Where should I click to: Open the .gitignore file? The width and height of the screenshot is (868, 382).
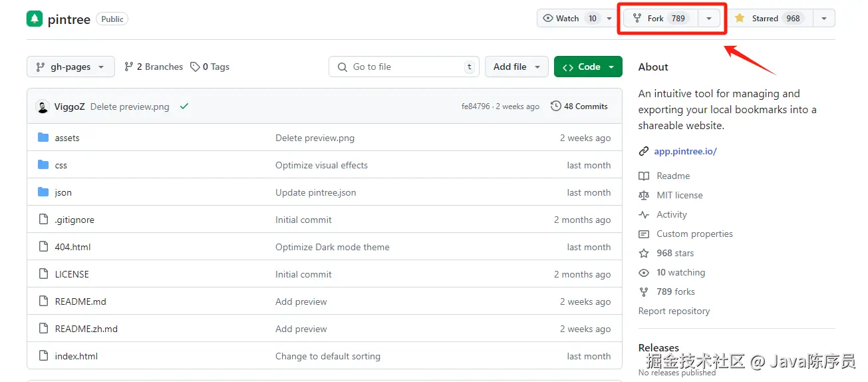(x=74, y=220)
